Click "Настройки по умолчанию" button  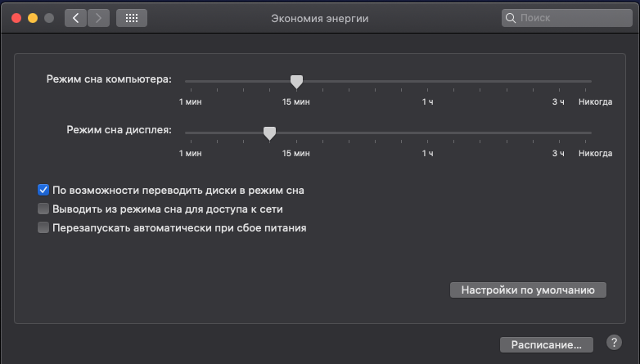pos(528,290)
